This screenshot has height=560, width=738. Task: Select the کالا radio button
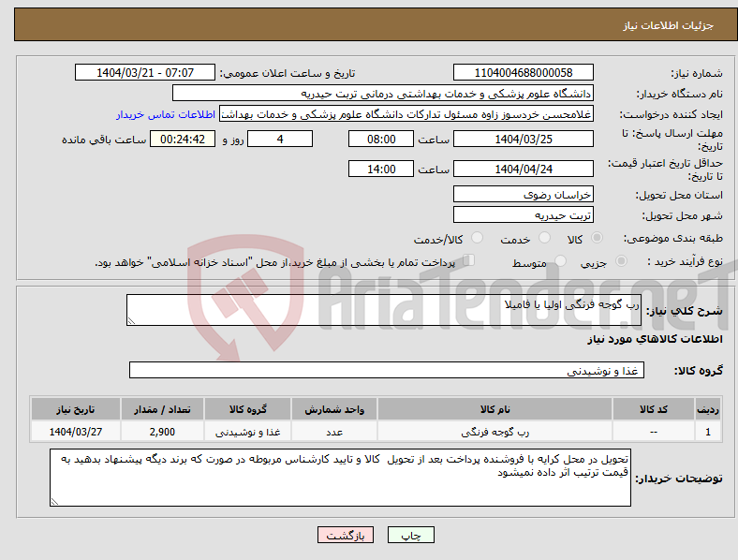(597, 238)
